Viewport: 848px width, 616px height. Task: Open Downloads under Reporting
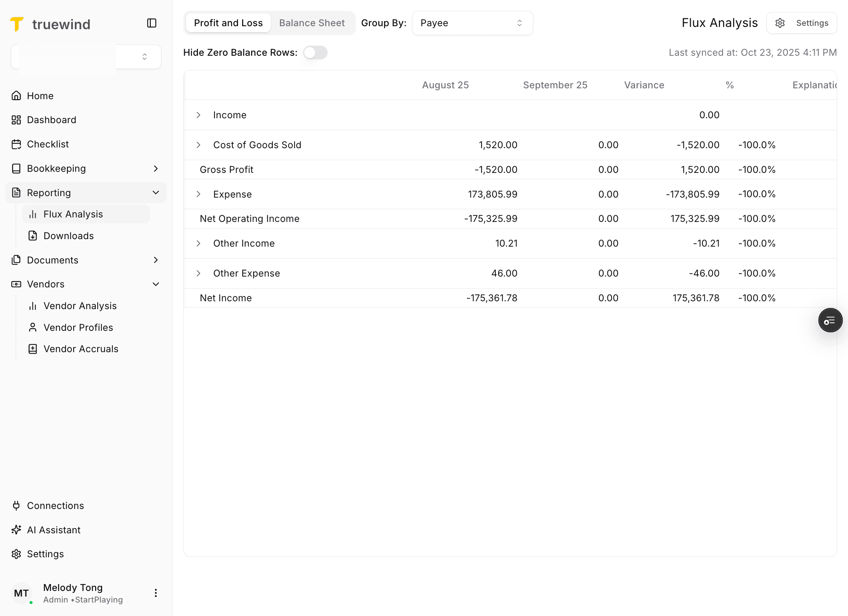point(68,236)
